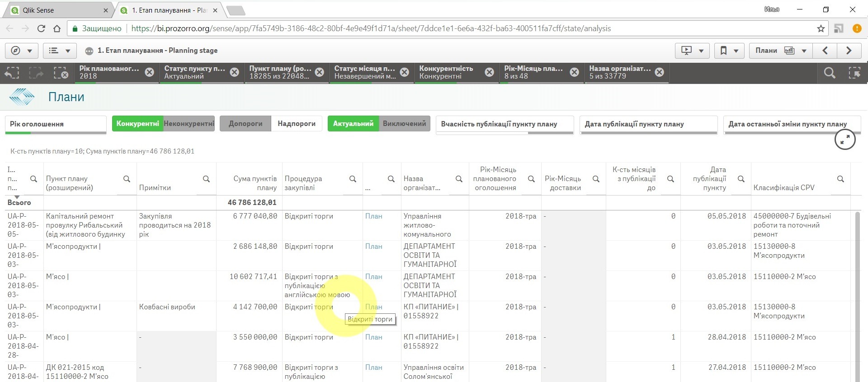Screen dimensions: 868x382
Task: Click the table vertical scrollbar
Action: (857, 293)
